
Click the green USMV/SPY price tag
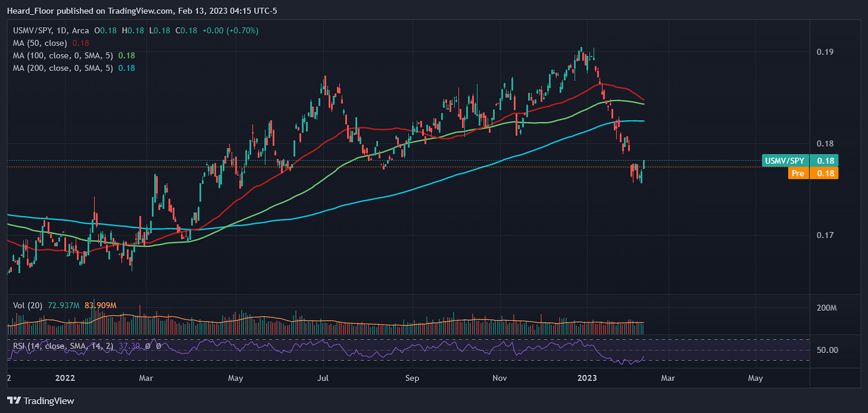pos(800,160)
